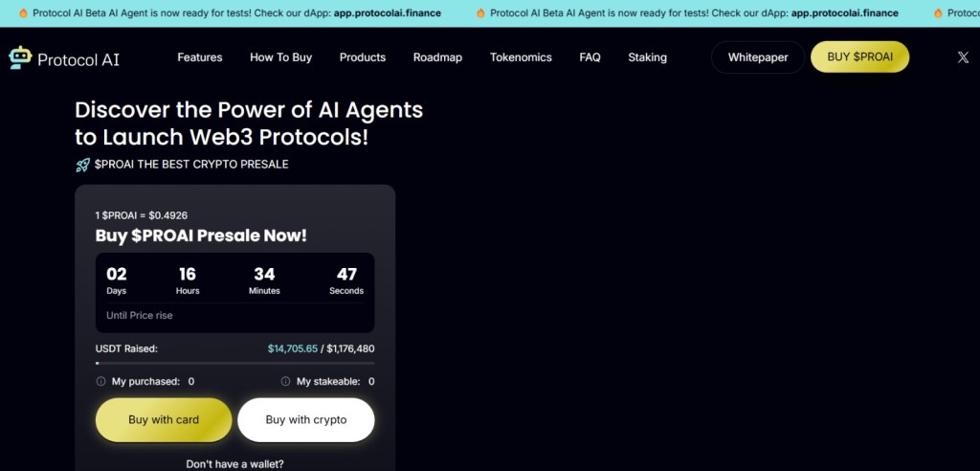Choose Buy with crypto
This screenshot has height=471, width=980.
tap(306, 419)
